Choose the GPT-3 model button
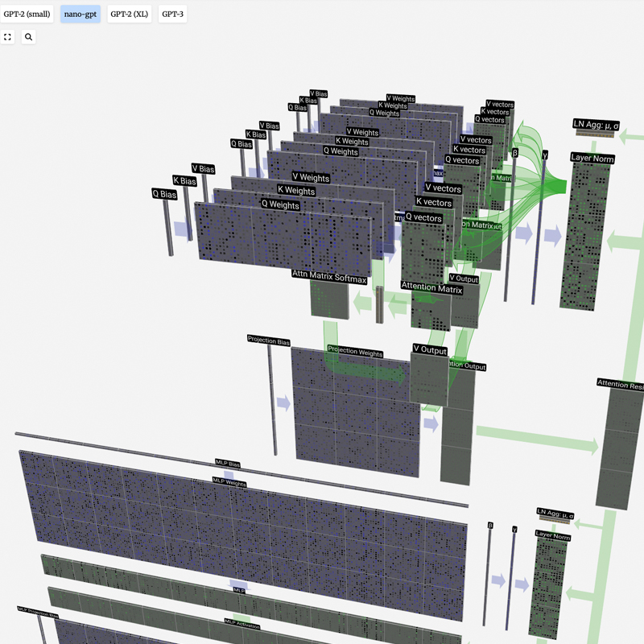Image resolution: width=644 pixels, height=644 pixels. tap(172, 14)
